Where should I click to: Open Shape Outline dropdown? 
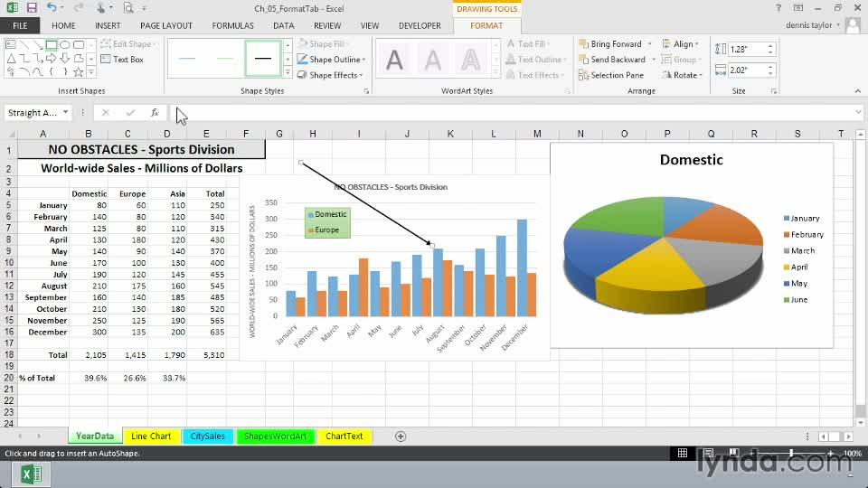(363, 60)
